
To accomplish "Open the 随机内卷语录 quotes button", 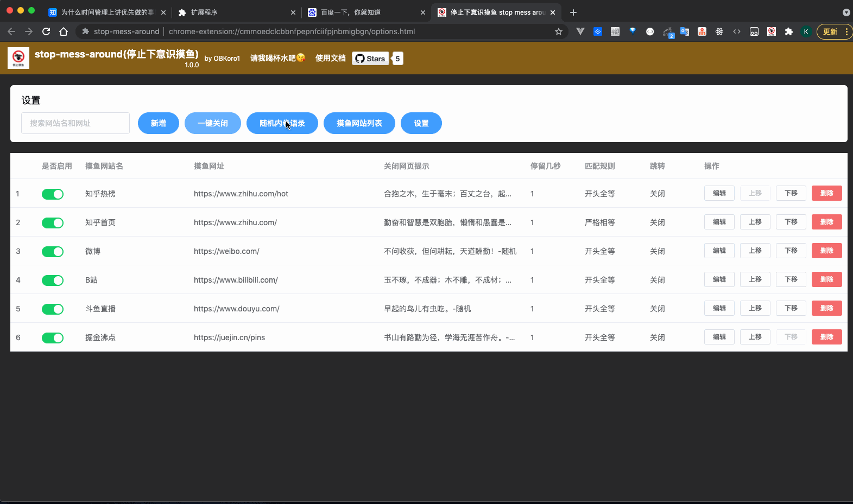I will [282, 123].
